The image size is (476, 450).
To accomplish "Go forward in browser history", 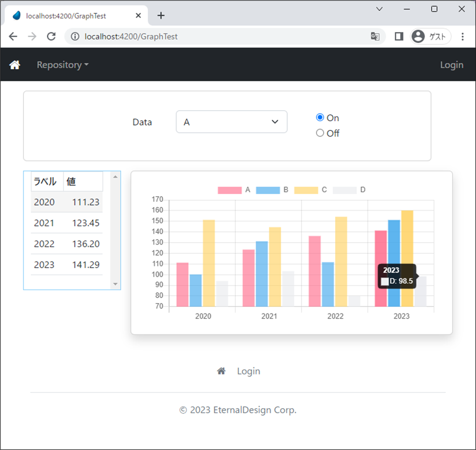I will coord(32,37).
